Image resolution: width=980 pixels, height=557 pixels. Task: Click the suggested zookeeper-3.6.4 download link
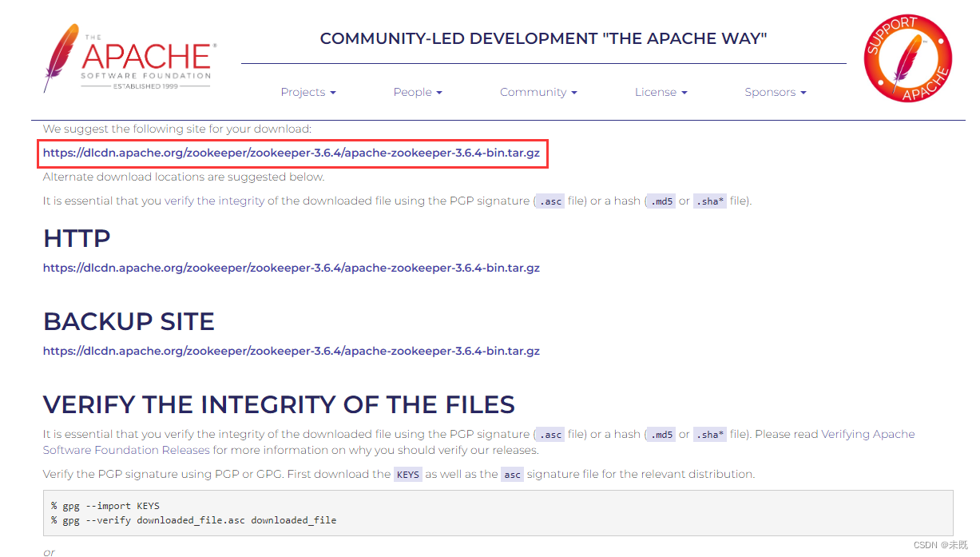(292, 152)
